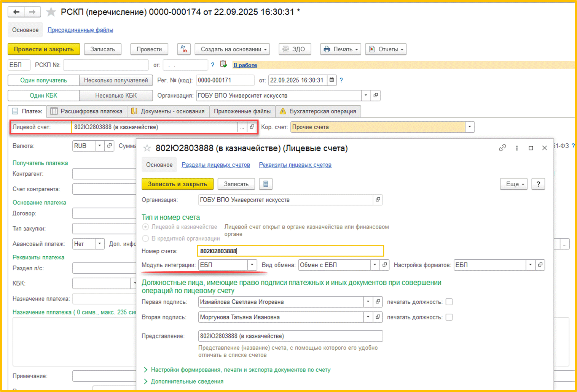This screenshot has height=392, width=577.
Task: Switch to Один получатель mode
Action: (44, 80)
